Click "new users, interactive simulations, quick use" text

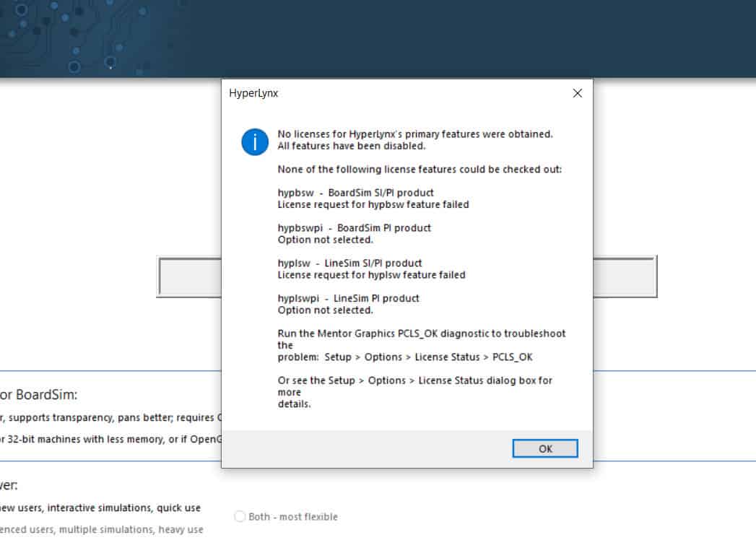(100, 508)
